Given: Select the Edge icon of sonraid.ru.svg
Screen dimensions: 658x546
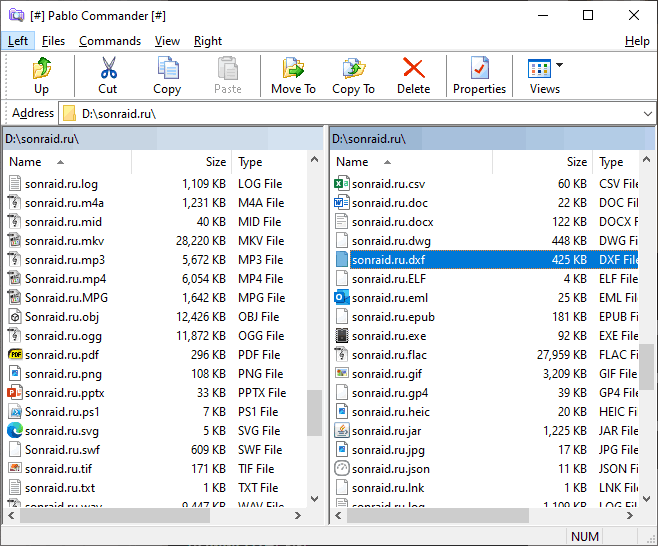Looking at the screenshot, I should 15,431.
